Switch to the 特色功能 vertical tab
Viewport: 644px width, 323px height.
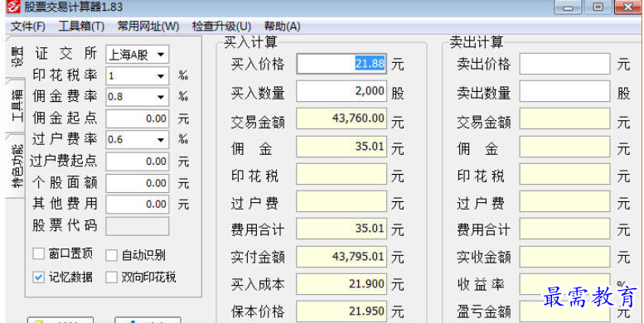[x=17, y=166]
